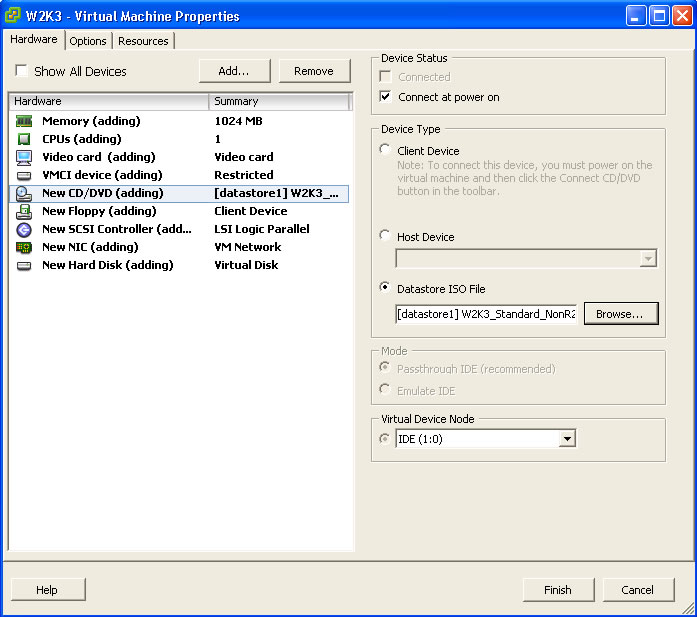The height and width of the screenshot is (617, 697).
Task: Click the Remove button
Action: 314,71
